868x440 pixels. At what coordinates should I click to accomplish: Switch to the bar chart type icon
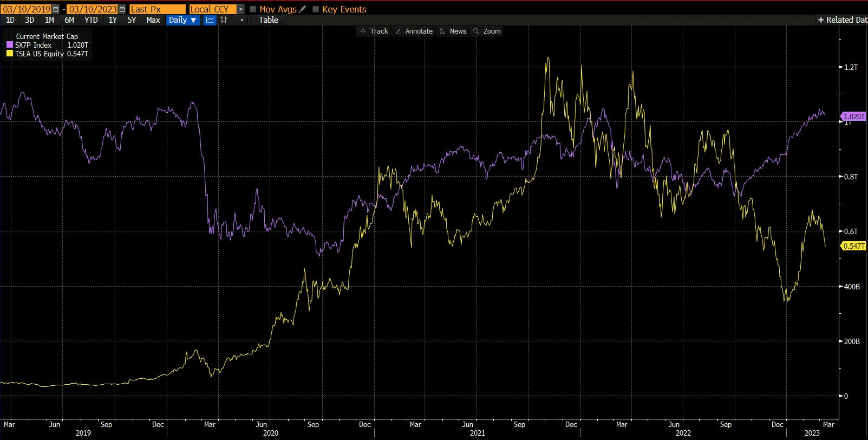coord(224,20)
